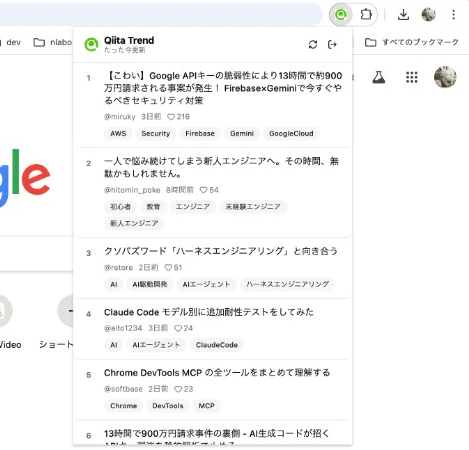Open the nlabo bookmarks folder
This screenshot has width=469, height=450.
(x=53, y=42)
